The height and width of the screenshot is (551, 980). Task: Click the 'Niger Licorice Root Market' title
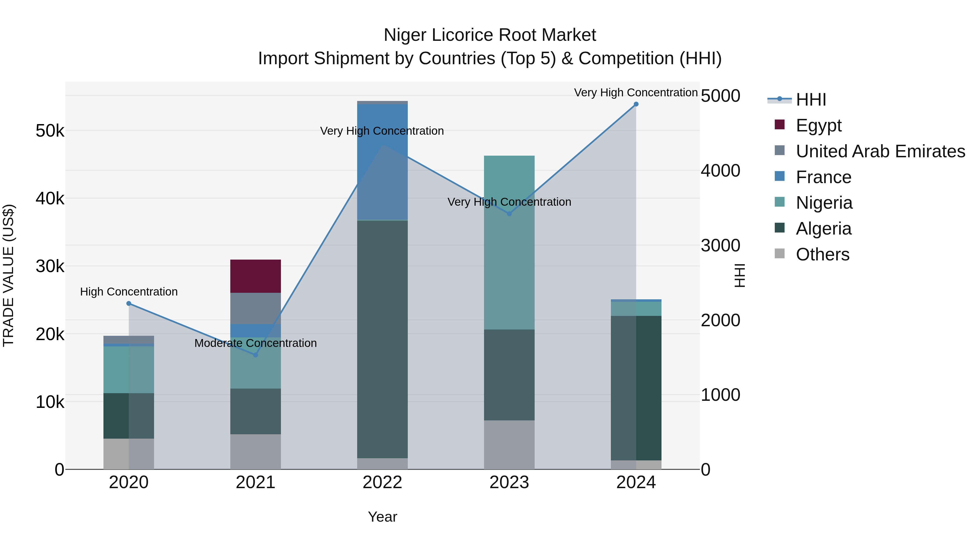tap(490, 35)
